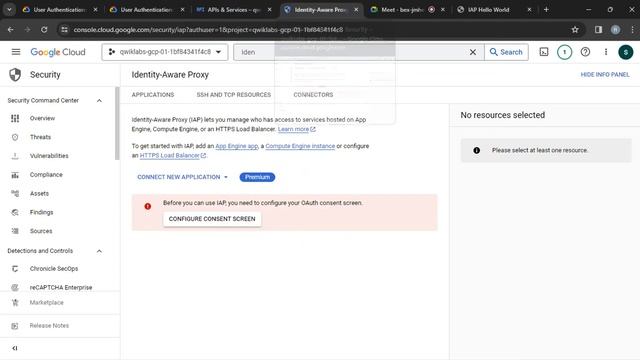Collapse the sidebar with the chevron icon
Viewport: 640px width, 360px height.
[15, 348]
